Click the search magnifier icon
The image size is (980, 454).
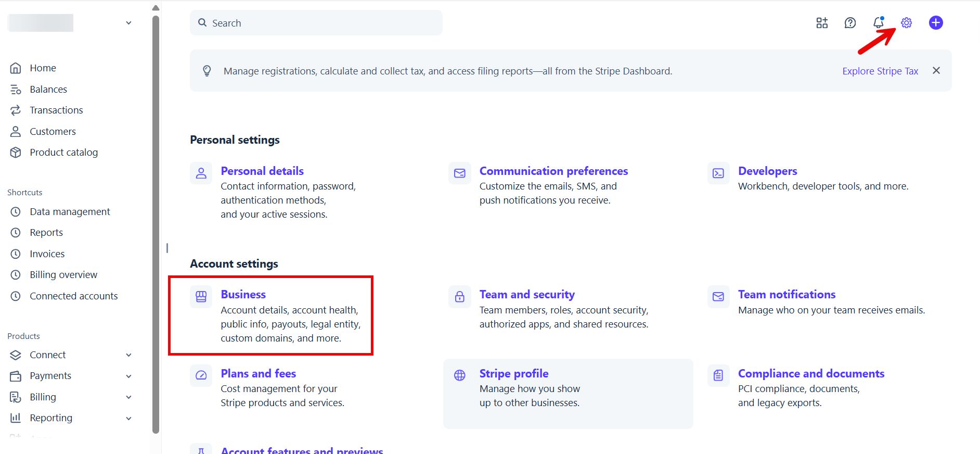(202, 23)
